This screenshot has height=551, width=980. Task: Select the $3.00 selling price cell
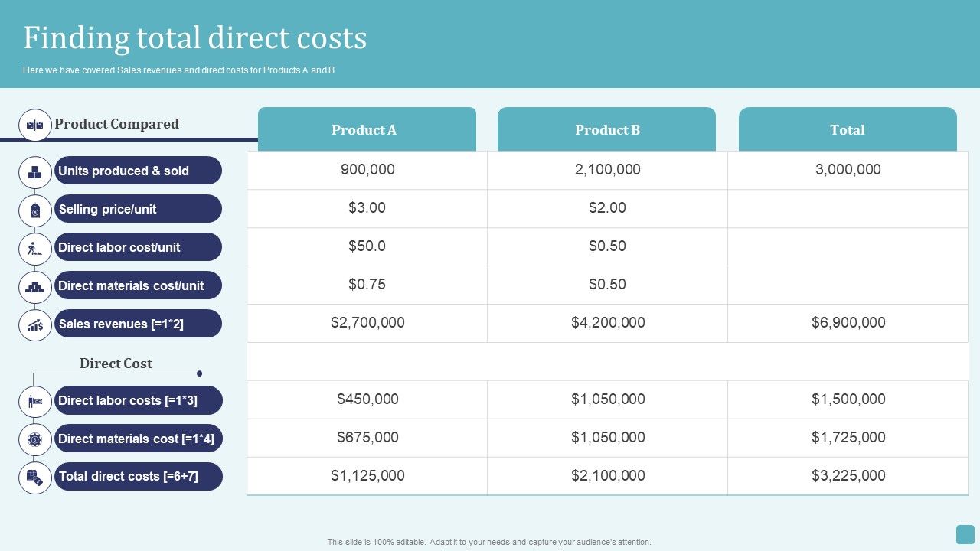point(367,208)
